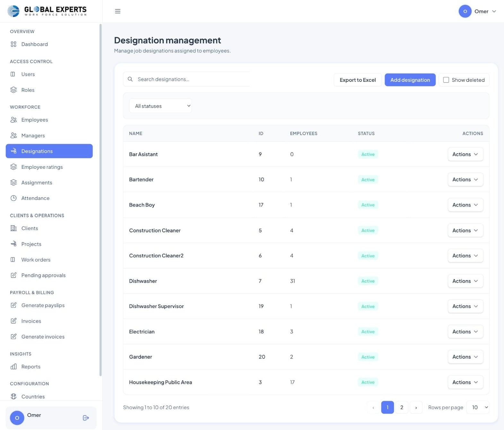Click the Countries globe icon
This screenshot has width=504, height=430.
(13, 396)
